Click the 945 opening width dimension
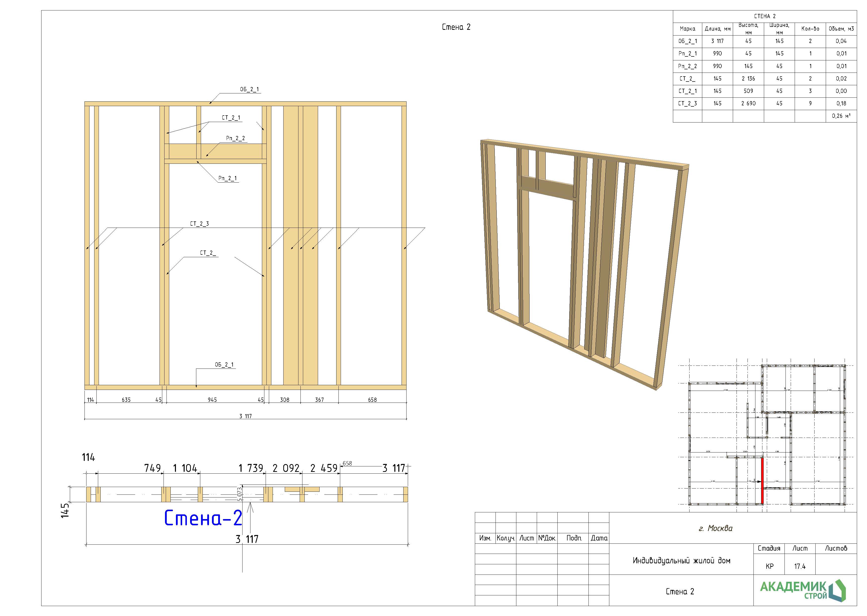The height and width of the screenshot is (616, 867). (x=212, y=400)
